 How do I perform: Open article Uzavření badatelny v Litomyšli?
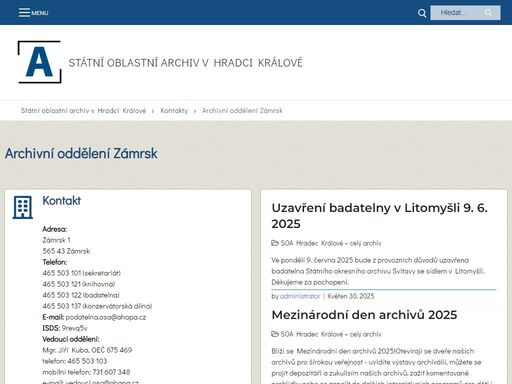coord(379,216)
